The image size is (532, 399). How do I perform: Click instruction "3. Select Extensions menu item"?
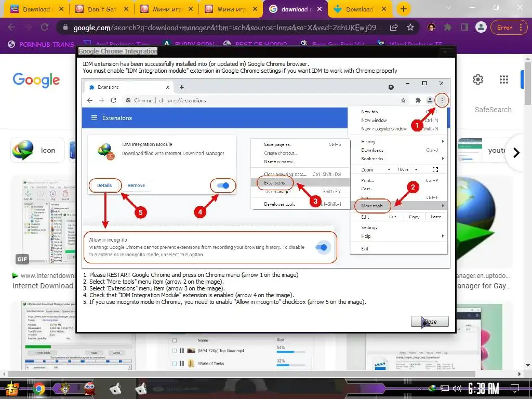(x=154, y=288)
